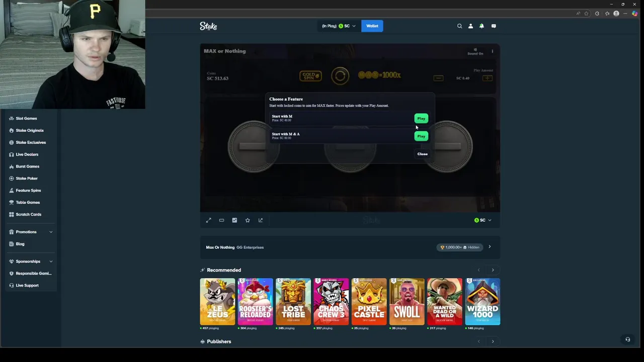Open the Lost Tribe game thumbnail
Viewport: 644px width, 362px height.
[x=293, y=302]
